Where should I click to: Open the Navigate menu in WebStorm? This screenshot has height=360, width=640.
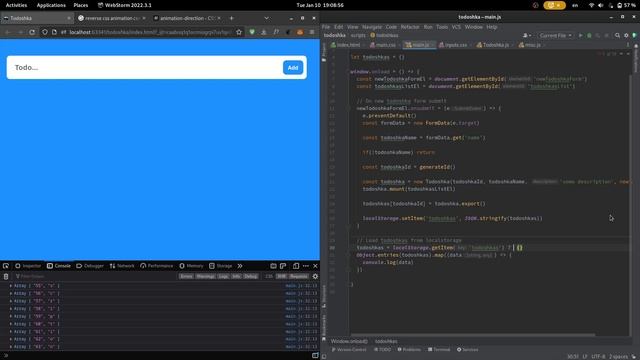(372, 27)
